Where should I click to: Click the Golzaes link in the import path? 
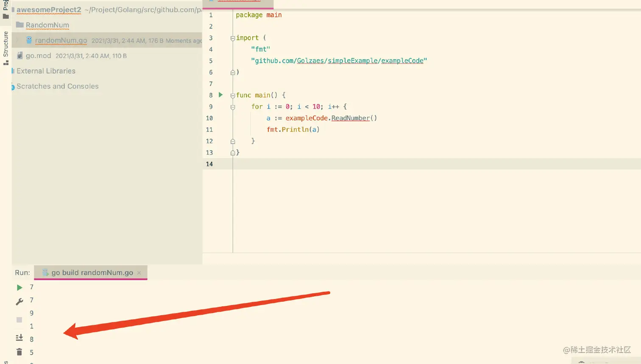(x=310, y=61)
